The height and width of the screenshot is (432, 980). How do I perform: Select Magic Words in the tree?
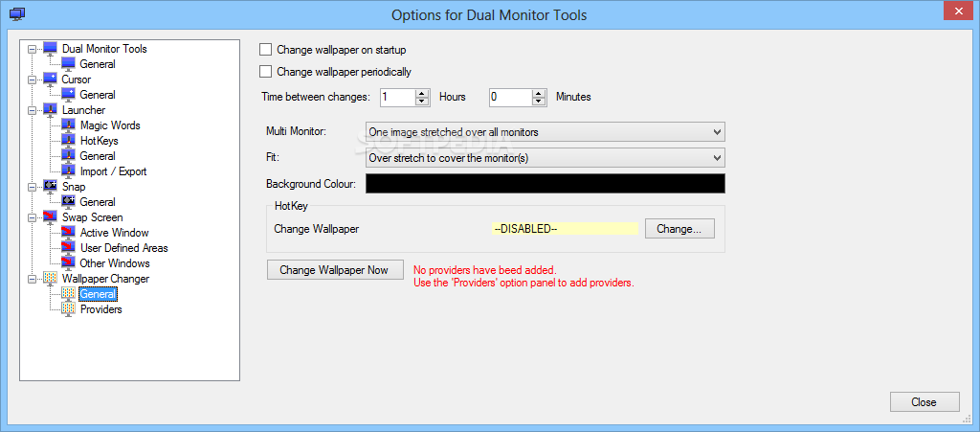pyautogui.click(x=110, y=125)
